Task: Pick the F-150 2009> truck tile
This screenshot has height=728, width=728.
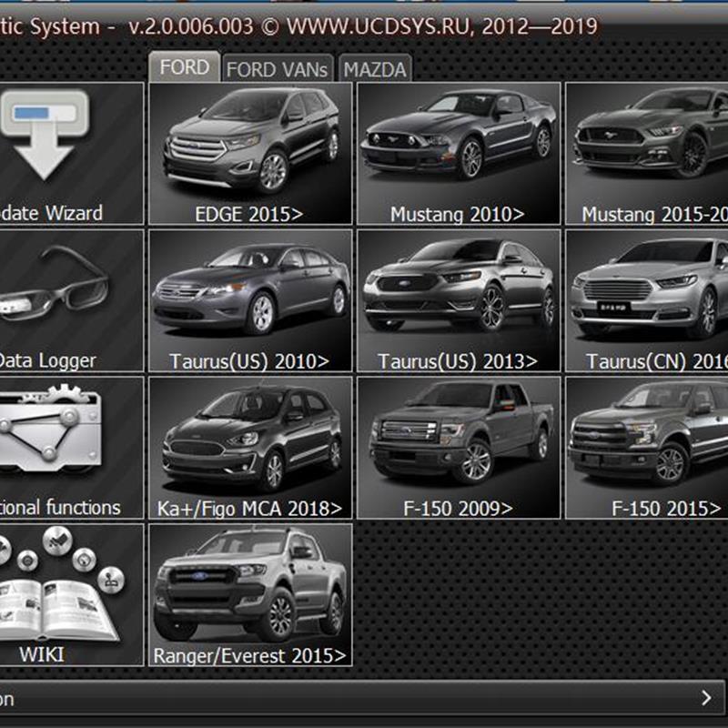Action: click(459, 448)
